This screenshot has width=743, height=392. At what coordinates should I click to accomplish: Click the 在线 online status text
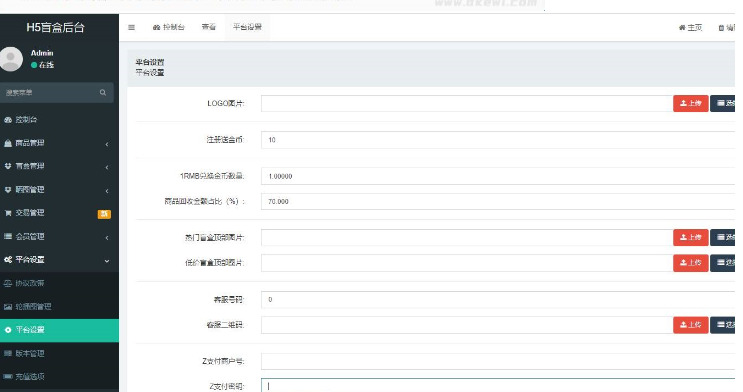coord(46,65)
